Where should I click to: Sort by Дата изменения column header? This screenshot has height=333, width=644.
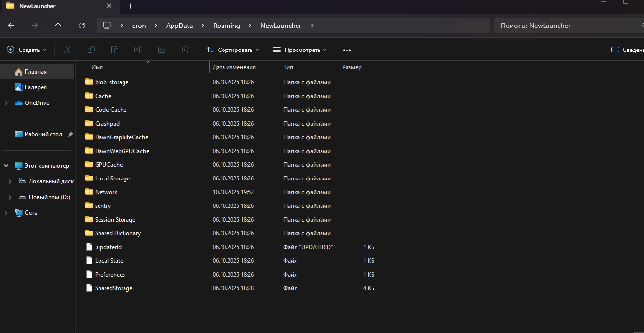pos(234,67)
